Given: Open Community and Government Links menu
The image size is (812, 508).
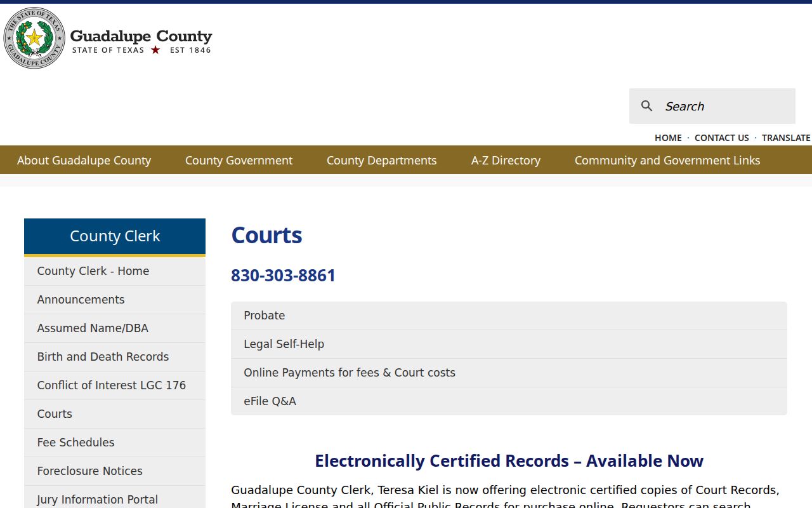Looking at the screenshot, I should (x=667, y=160).
